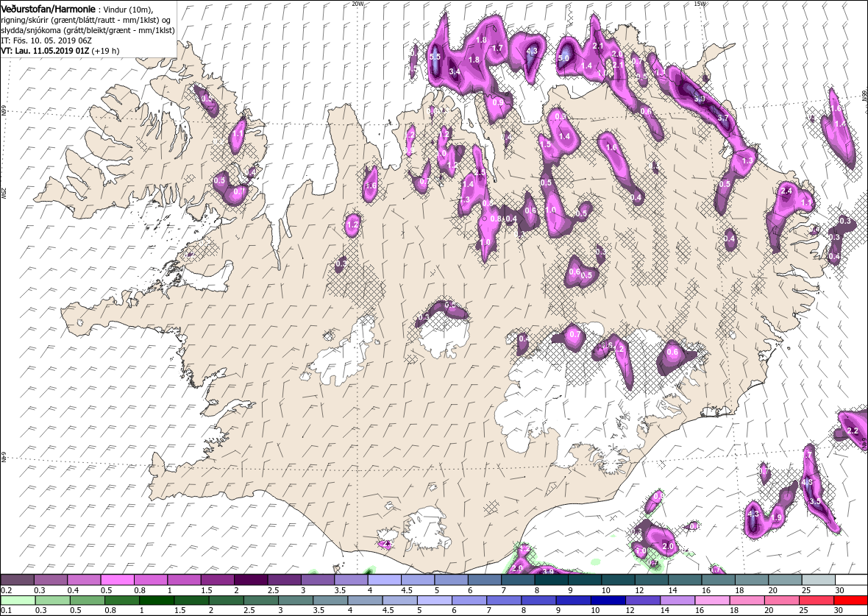The height and width of the screenshot is (616, 868).
Task: Pick the lower legend swatch between 0.5 and 0.8
Action: [x=87, y=601]
